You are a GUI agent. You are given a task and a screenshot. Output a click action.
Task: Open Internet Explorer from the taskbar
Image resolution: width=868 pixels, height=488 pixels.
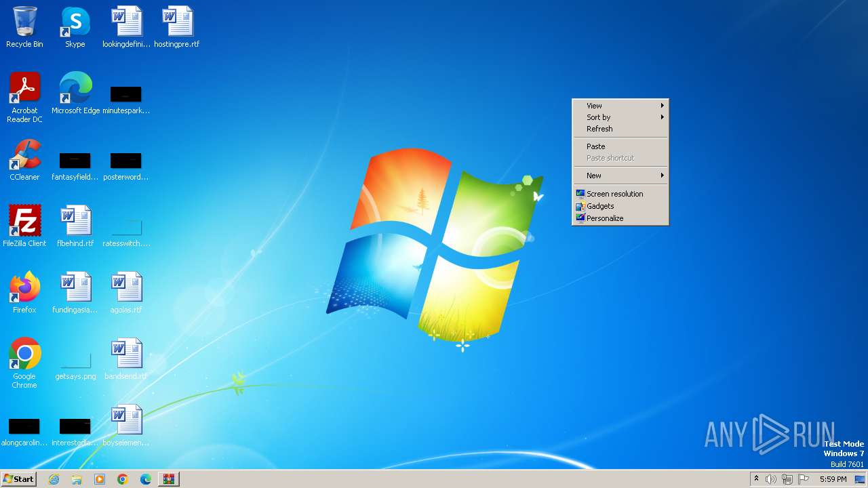[x=54, y=479]
